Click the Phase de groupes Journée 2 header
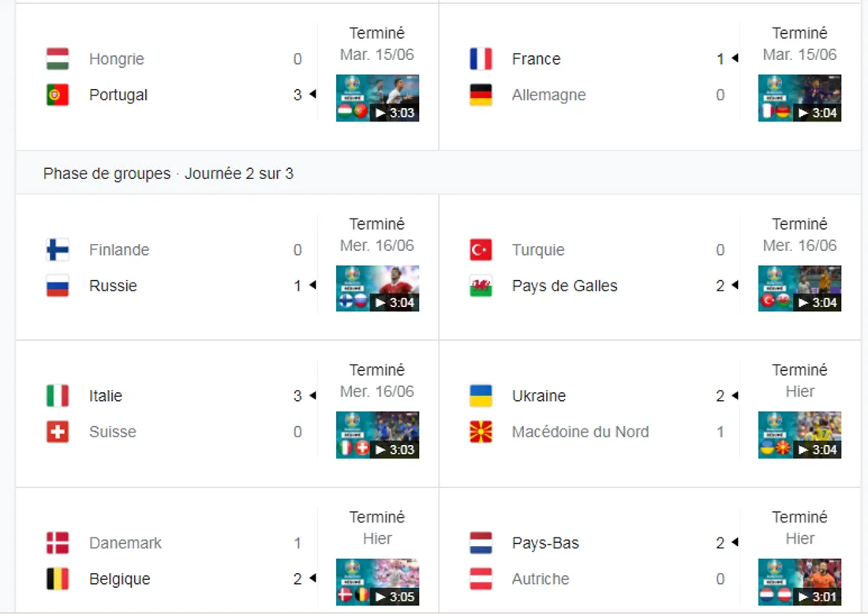The width and height of the screenshot is (868, 614). pos(168,174)
